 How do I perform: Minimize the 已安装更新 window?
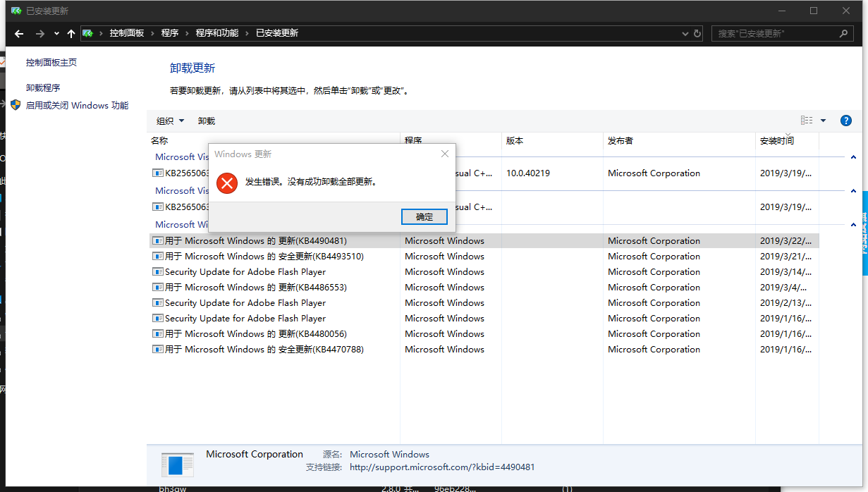[x=781, y=11]
